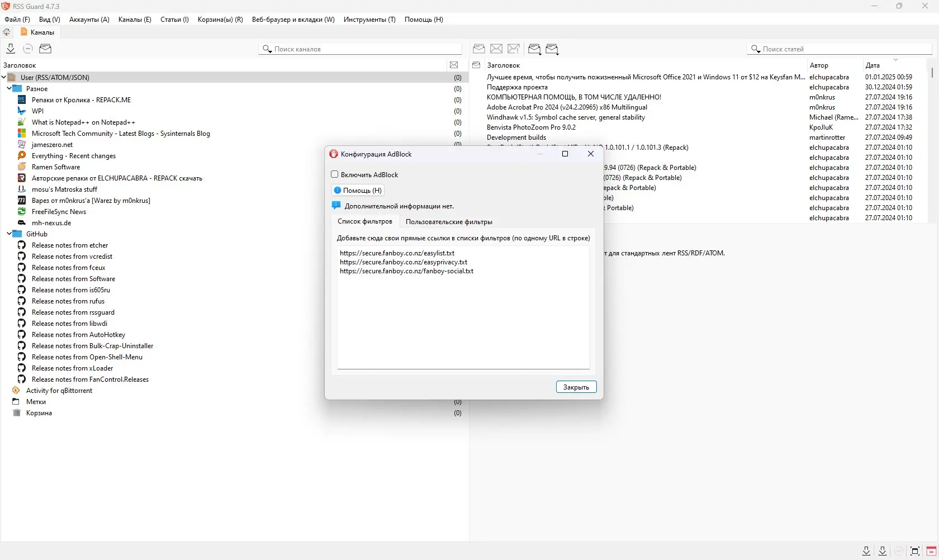This screenshot has width=939, height=560.
Task: Click the FreeFileSync News feed icon
Action: click(22, 212)
